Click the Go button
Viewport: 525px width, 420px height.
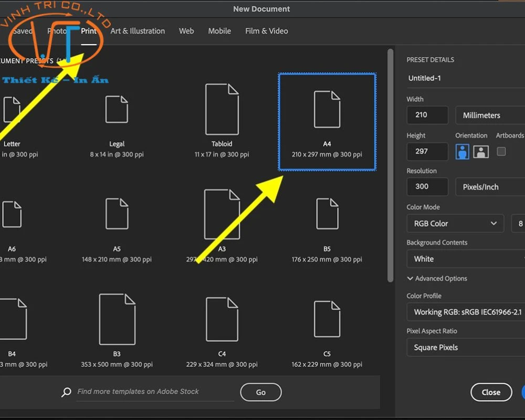261,392
